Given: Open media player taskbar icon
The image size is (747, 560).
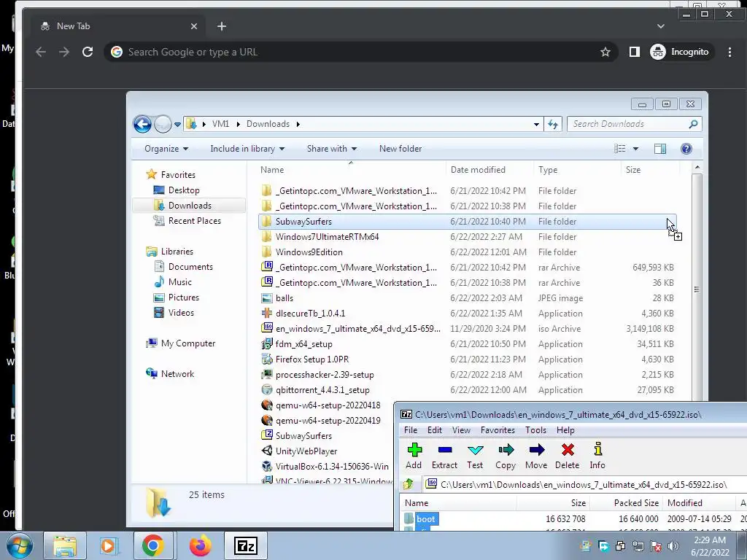Looking at the screenshot, I should click(x=109, y=545).
